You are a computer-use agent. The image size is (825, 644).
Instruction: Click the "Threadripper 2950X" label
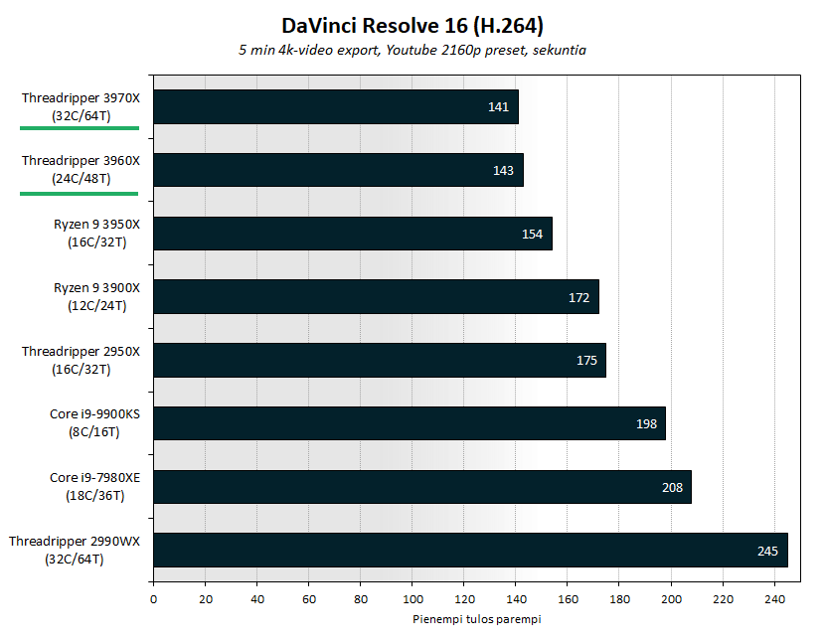(82, 351)
